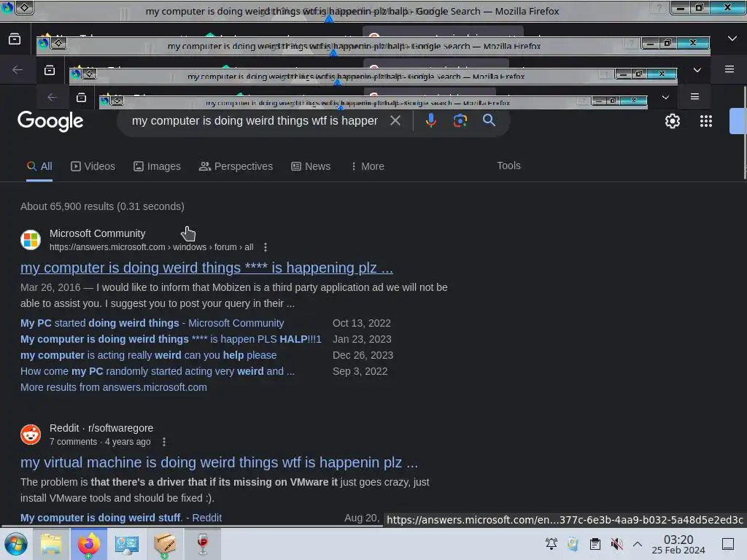
Task: Clear the Google search box text
Action: tap(395, 120)
